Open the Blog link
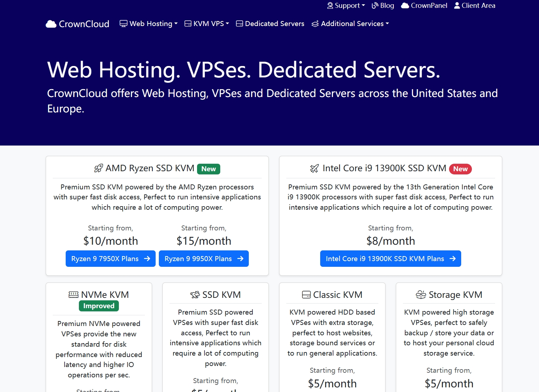Viewport: 539px width, 392px height. 383,5
